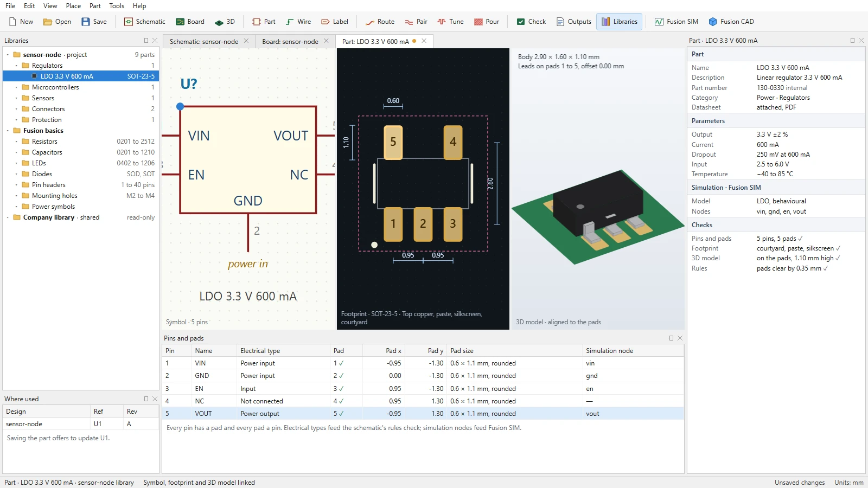Select the Part placement tool

pos(264,22)
